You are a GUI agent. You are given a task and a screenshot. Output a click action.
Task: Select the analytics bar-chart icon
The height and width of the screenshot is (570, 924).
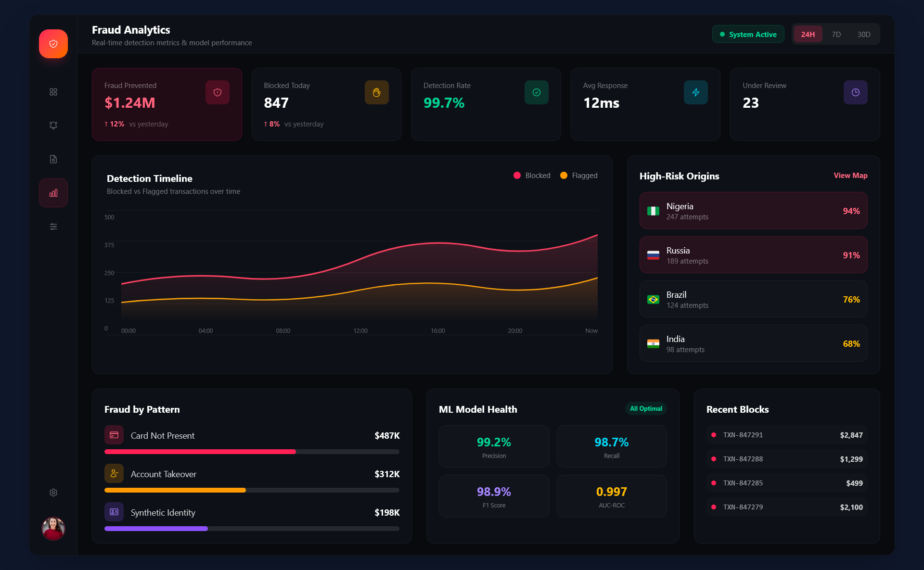pyautogui.click(x=53, y=192)
